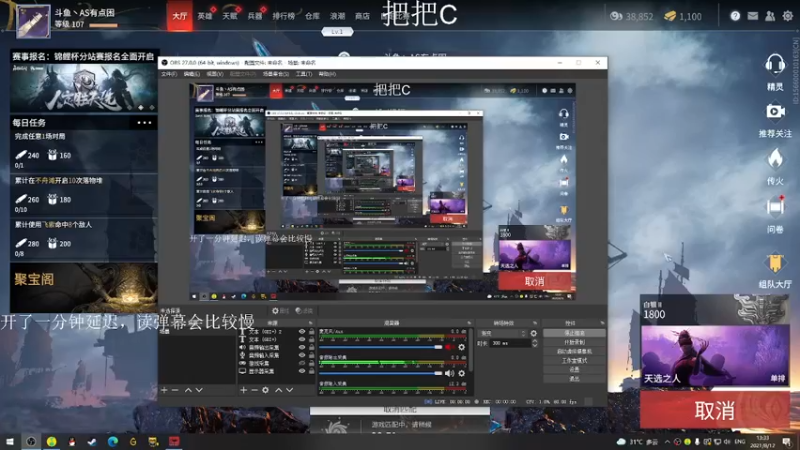Image resolution: width=800 pixels, height=450 pixels.
Task: Toggle visibility of 音频输入采集 source
Action: [302, 355]
